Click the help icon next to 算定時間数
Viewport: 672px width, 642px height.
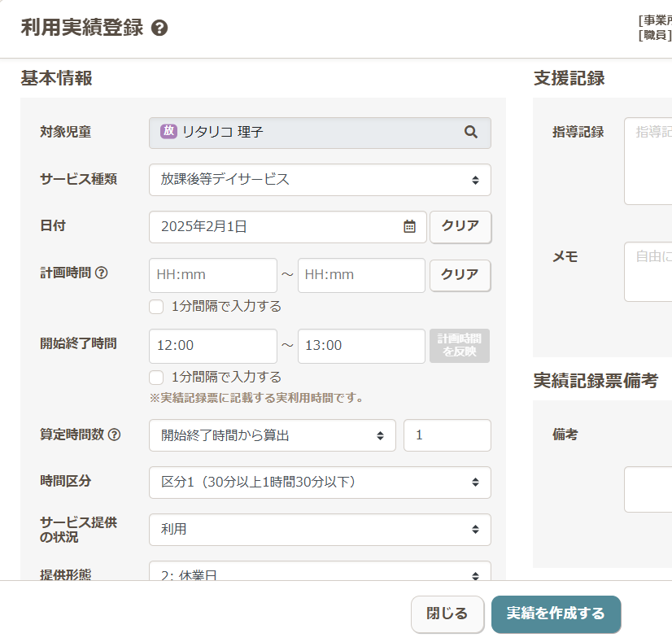pos(114,435)
